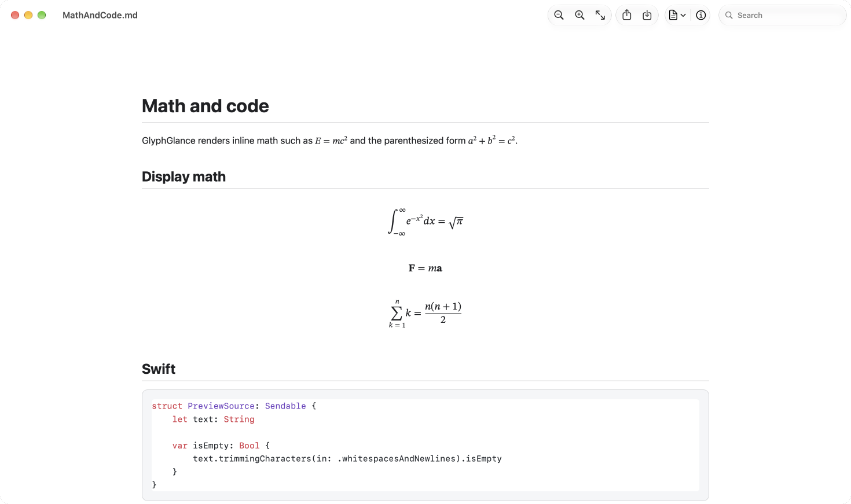Click the Search field

pyautogui.click(x=783, y=15)
